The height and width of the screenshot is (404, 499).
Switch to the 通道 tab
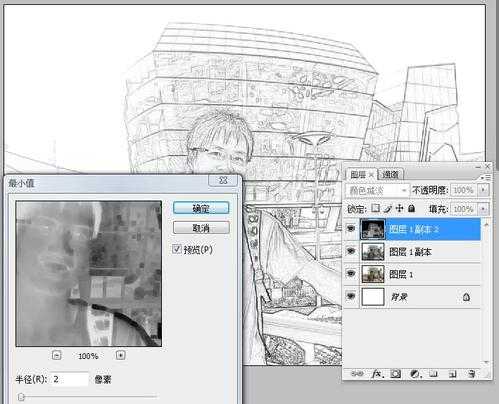391,174
